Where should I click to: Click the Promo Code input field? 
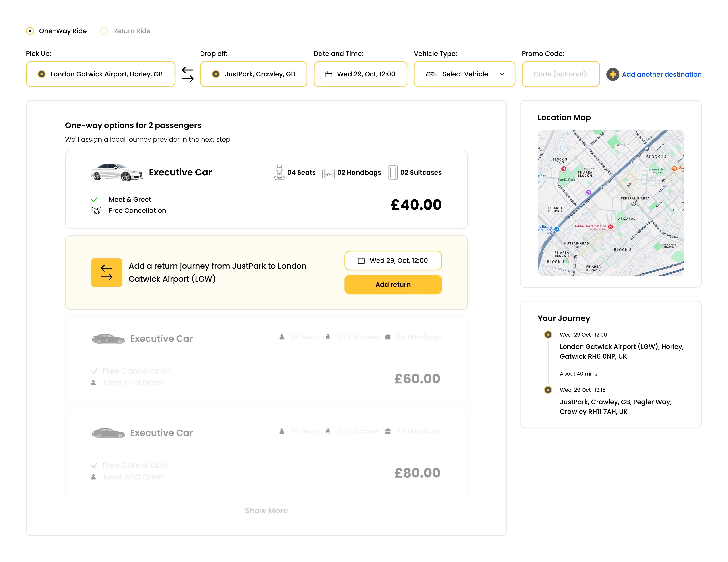click(560, 74)
